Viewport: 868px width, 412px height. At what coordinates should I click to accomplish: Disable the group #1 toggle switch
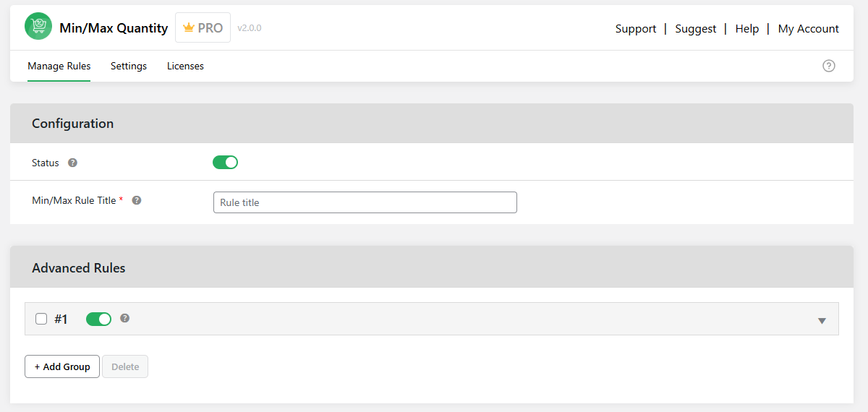[x=98, y=319]
